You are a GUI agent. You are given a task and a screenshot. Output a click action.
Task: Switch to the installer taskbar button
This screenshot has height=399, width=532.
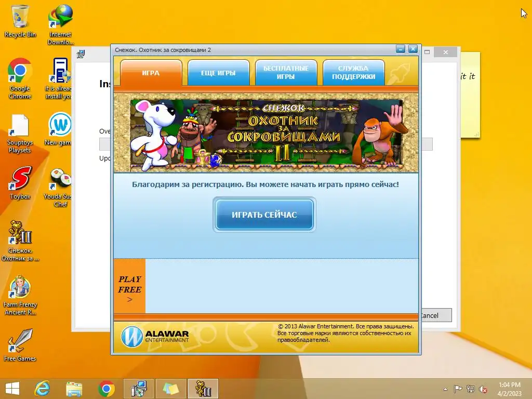(138, 389)
